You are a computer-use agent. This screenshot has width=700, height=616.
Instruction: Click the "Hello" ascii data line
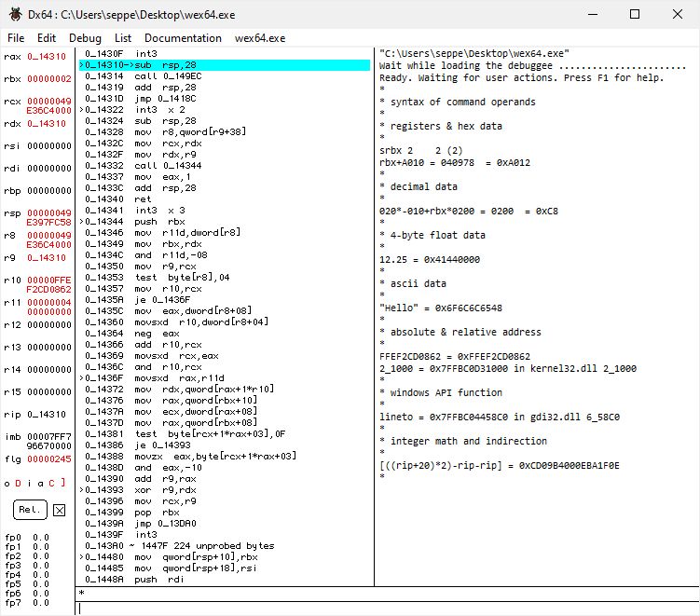click(441, 308)
